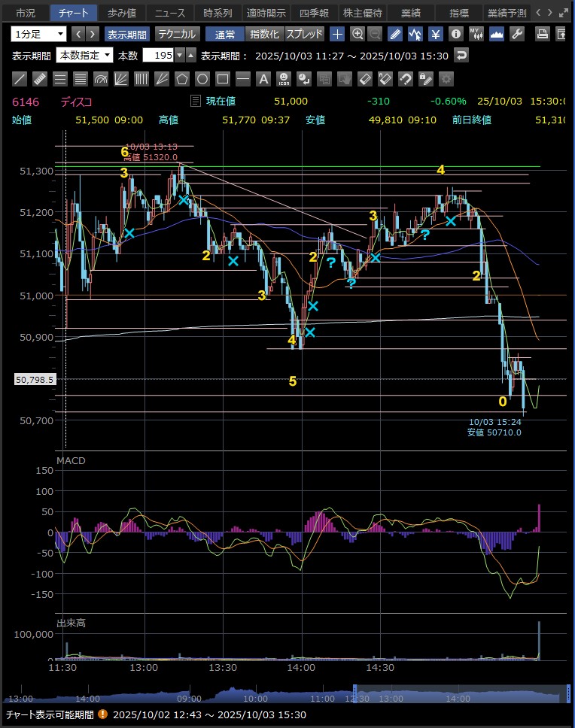Expand the 本数指定 period dropdown
575x728 pixels.
pyautogui.click(x=85, y=55)
